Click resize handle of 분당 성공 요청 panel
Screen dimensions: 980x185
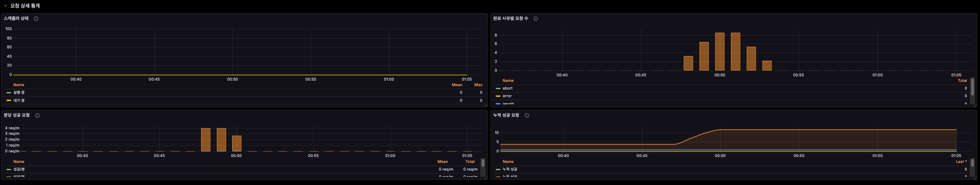click(x=486, y=178)
